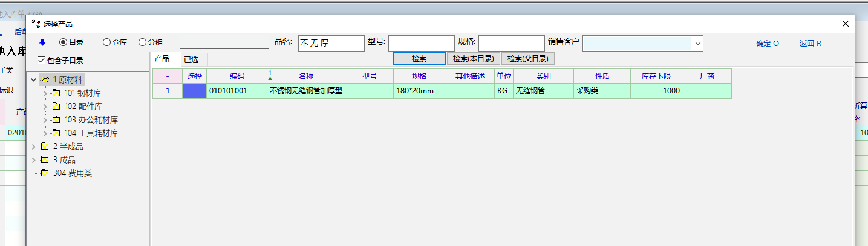Screen dimensions: 868x246
Task: Click the 选择产品 dialog title icon
Action: point(36,24)
